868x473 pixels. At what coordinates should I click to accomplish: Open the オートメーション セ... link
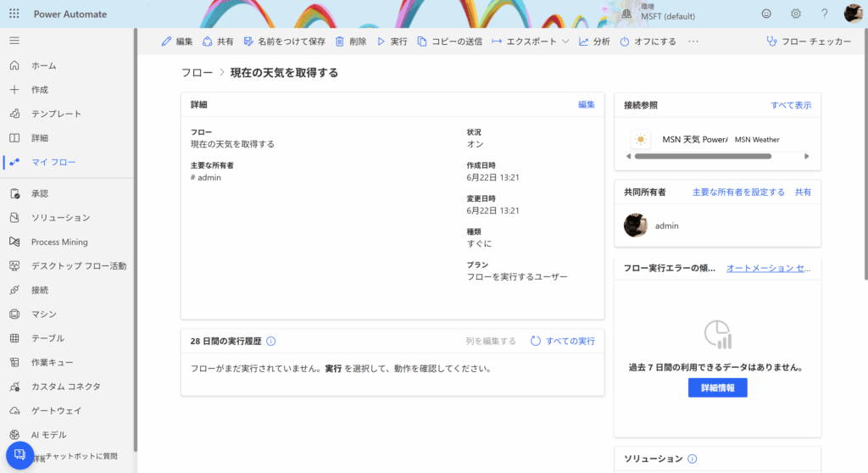(768, 268)
